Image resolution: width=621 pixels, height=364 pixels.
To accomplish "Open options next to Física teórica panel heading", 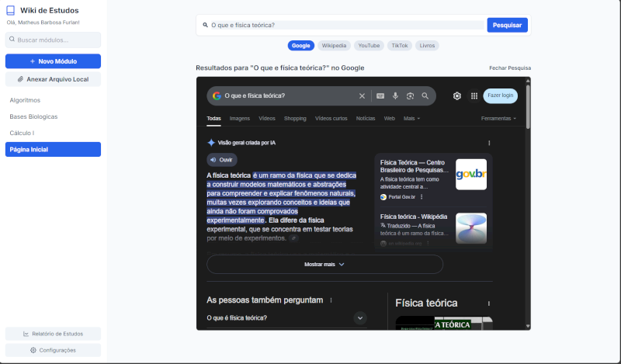I will pos(489,303).
